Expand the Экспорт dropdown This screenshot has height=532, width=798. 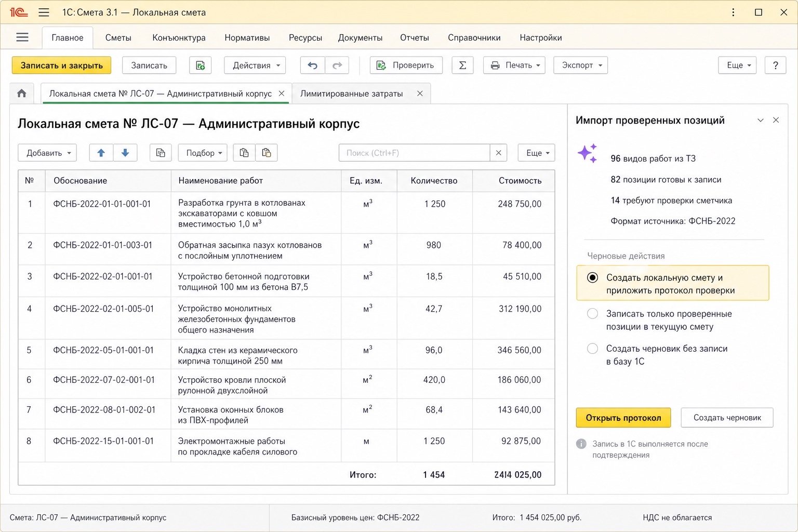tap(580, 65)
